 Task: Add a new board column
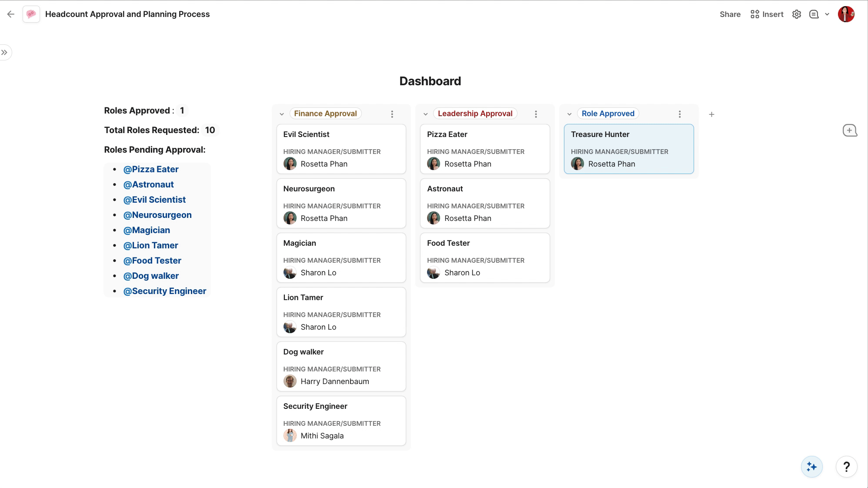tap(711, 114)
